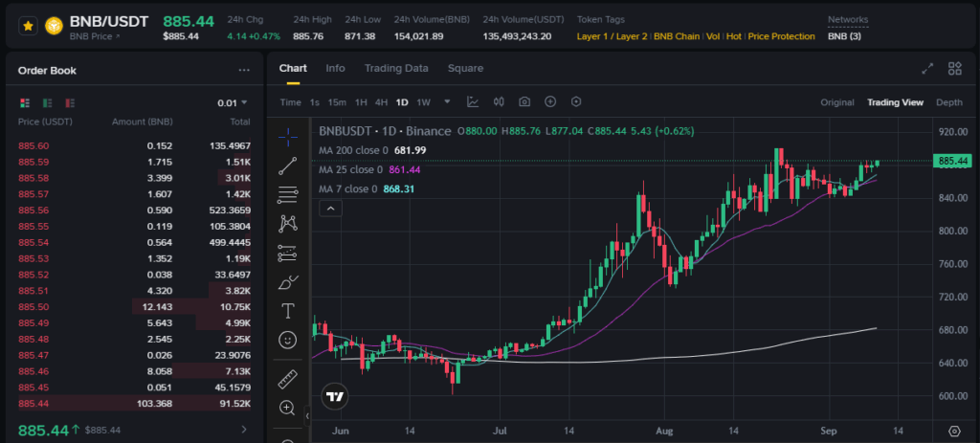Open chart settings hexagon icon in toolbar
The height and width of the screenshot is (443, 980).
point(576,101)
